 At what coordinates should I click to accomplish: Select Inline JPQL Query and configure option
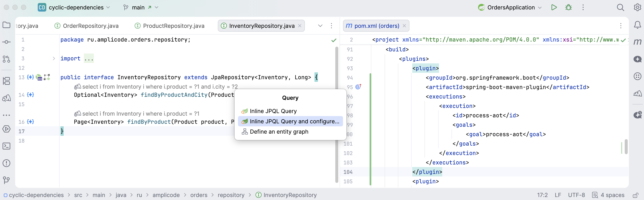294,121
